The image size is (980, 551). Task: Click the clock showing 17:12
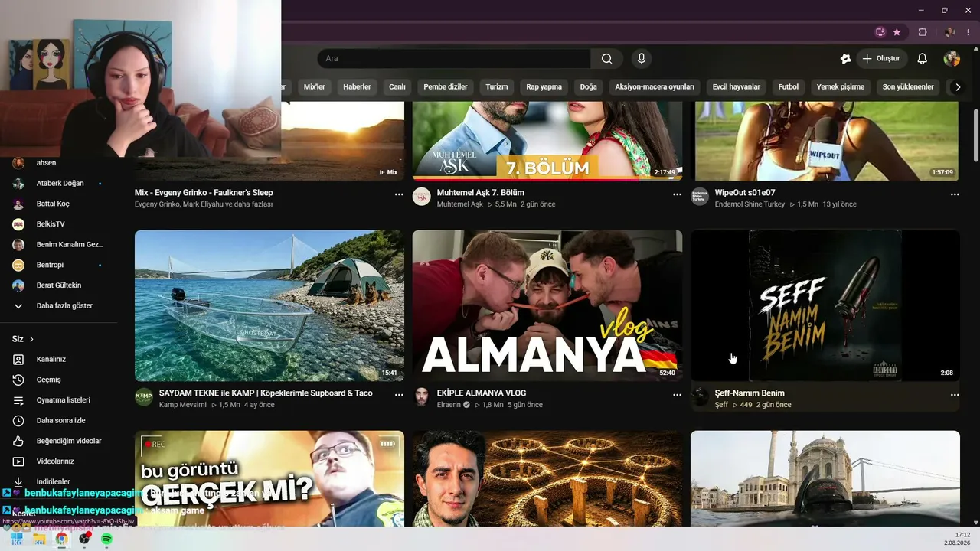962,535
